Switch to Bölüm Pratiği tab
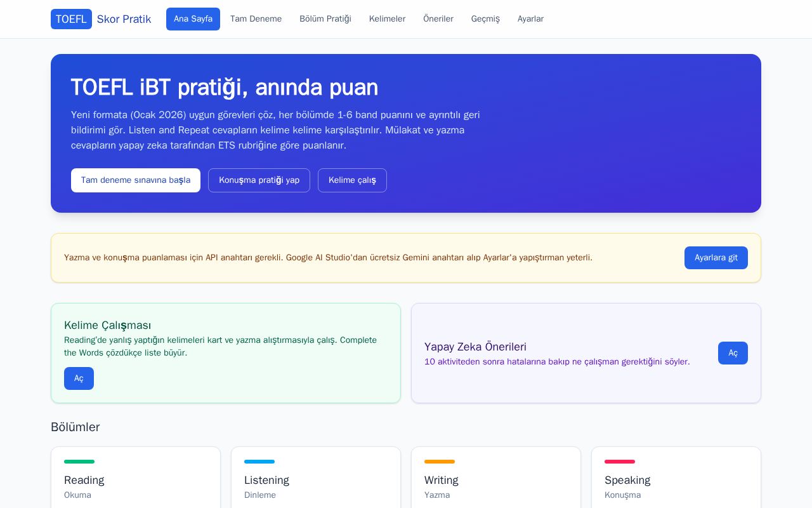812x508 pixels. point(325,19)
